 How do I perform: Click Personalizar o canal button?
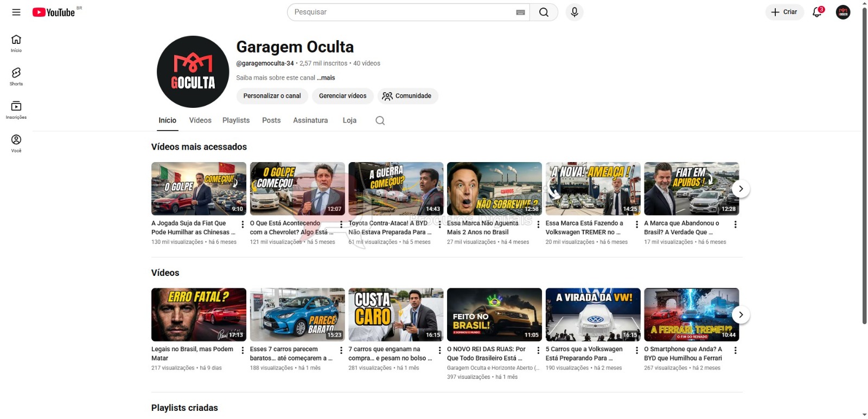(272, 96)
